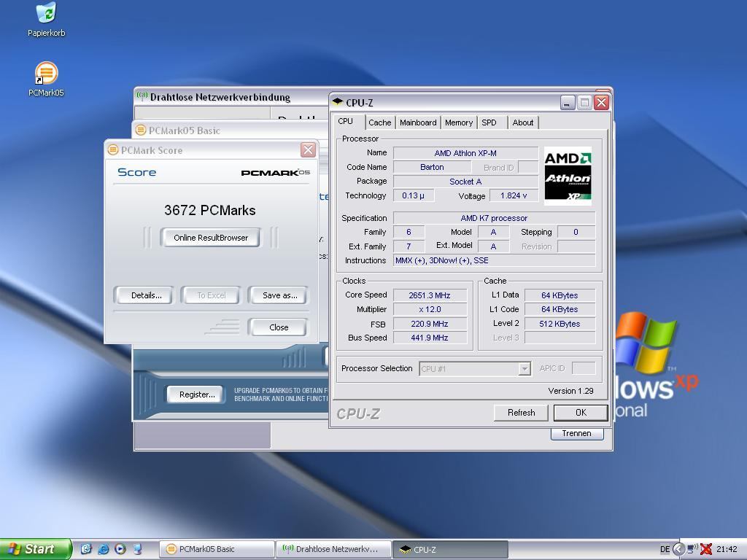Open Windows Media Player from Quick Launch
The image size is (747, 560).
click(120, 549)
